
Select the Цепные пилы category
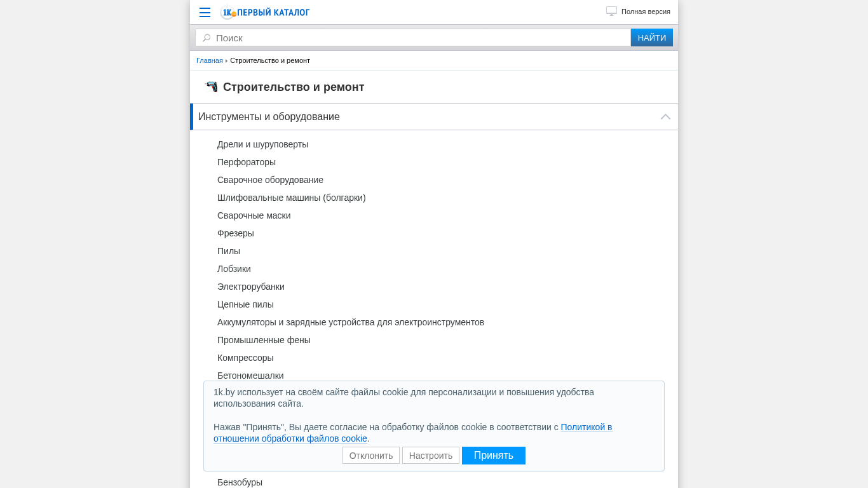click(245, 304)
